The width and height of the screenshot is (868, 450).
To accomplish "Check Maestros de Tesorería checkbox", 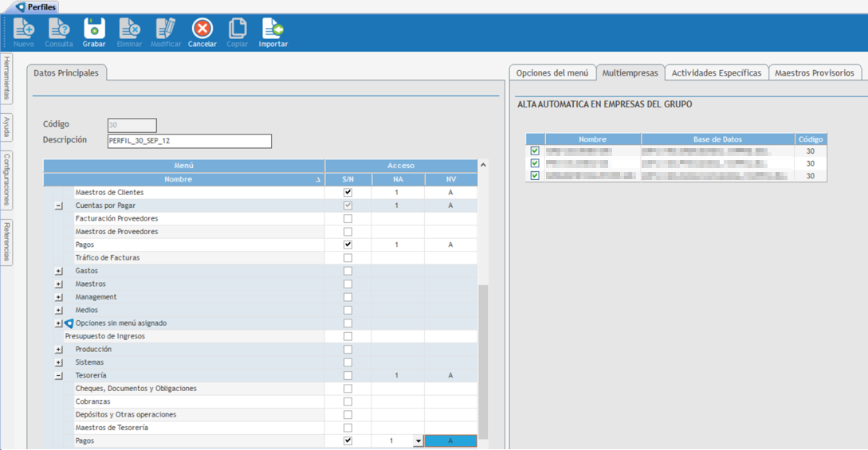I will [348, 428].
